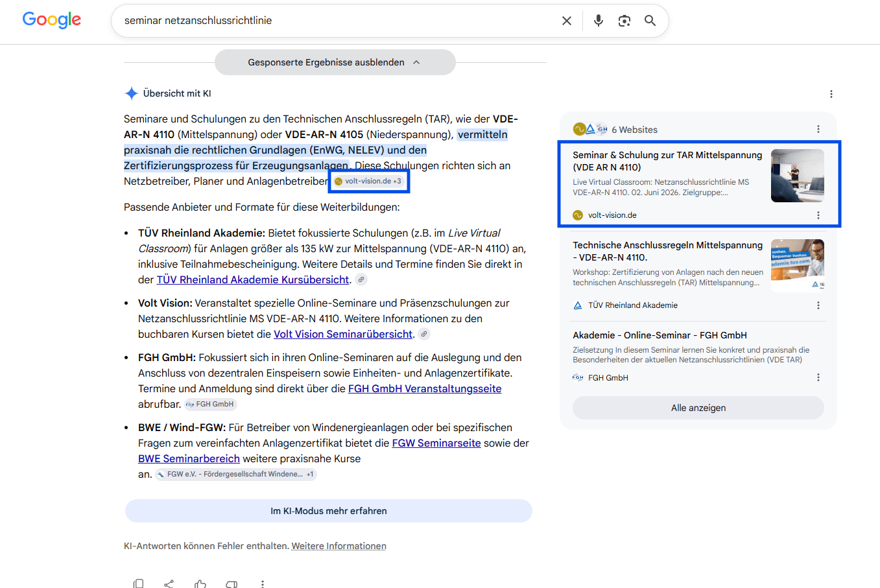This screenshot has width=880, height=588.
Task: Open three-dot menu beside 6 Websites
Action: [818, 129]
